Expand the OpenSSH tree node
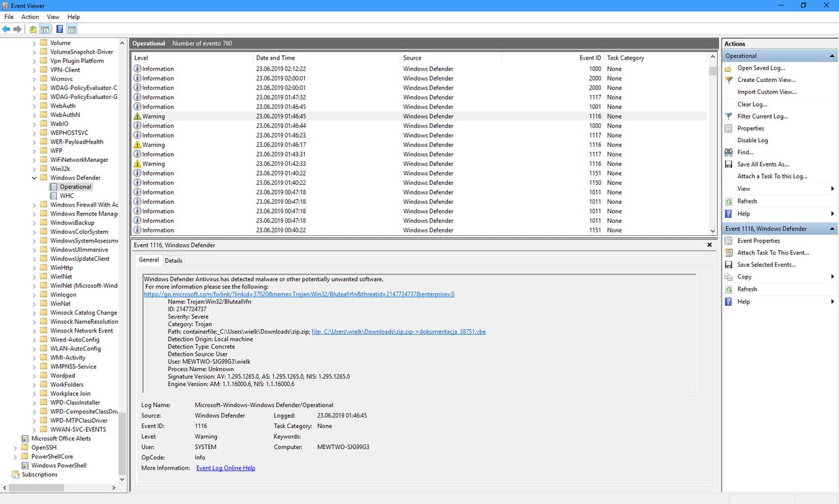Screen dimensions: 839x504 pos(15,448)
